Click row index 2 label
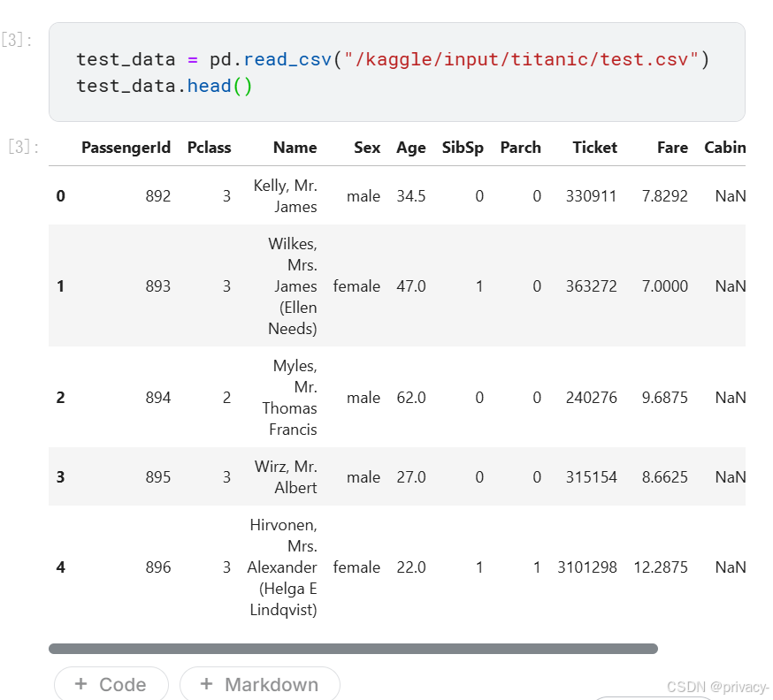 click(61, 398)
